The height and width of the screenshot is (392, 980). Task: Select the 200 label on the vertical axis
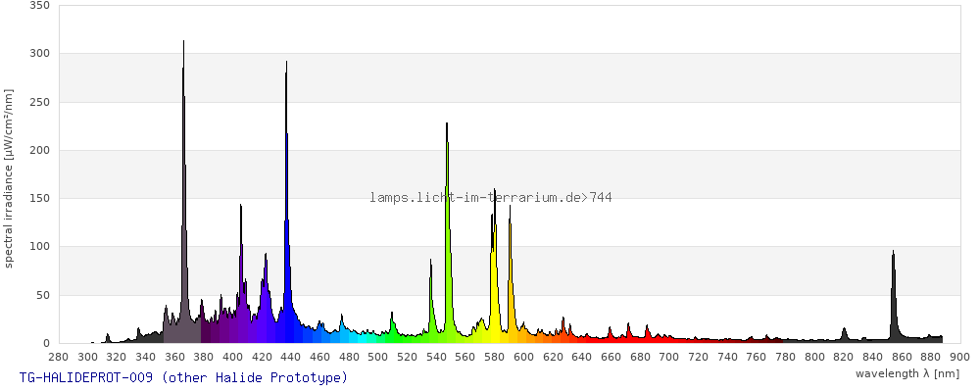pyautogui.click(x=39, y=150)
